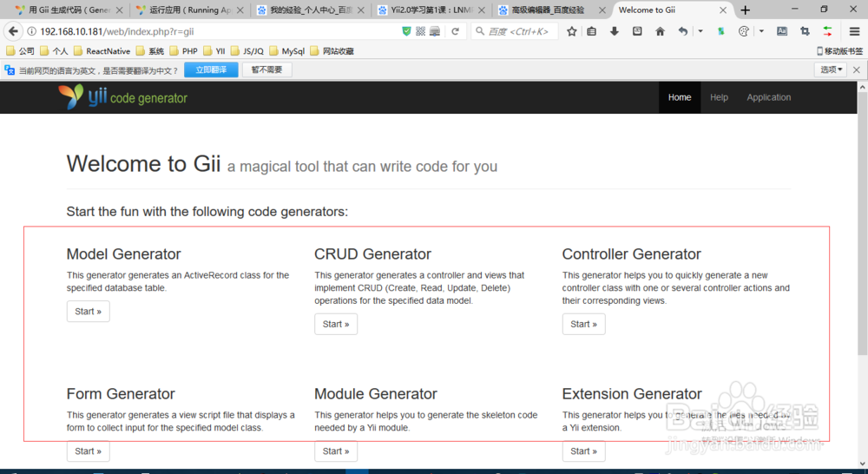Open the MySql bookmarks folder
Viewport: 868px width, 474px height.
click(286, 51)
